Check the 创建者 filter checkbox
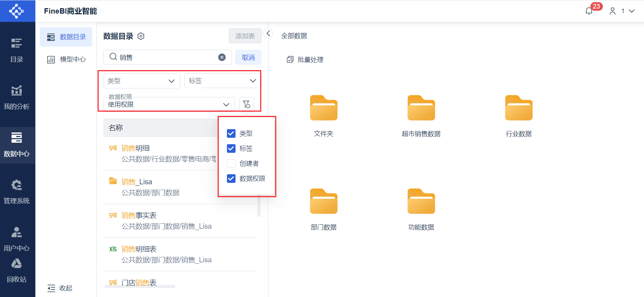Screen dimensions: 644x297 tap(231, 164)
